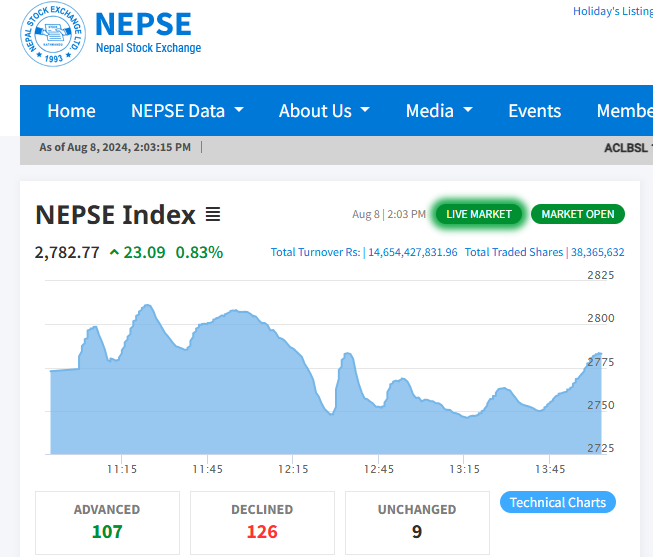Expand the NEPSE Data dropdown menu
The height and width of the screenshot is (557, 653).
tap(187, 111)
